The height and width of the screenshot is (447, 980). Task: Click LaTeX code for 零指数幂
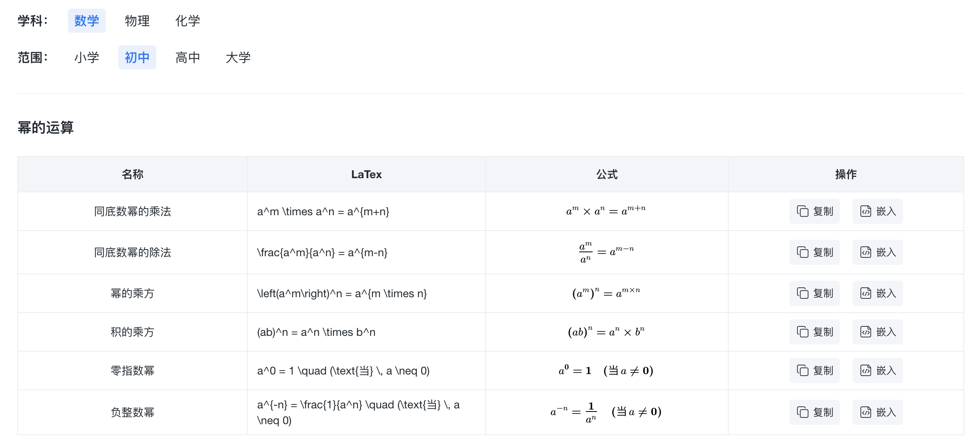point(343,371)
